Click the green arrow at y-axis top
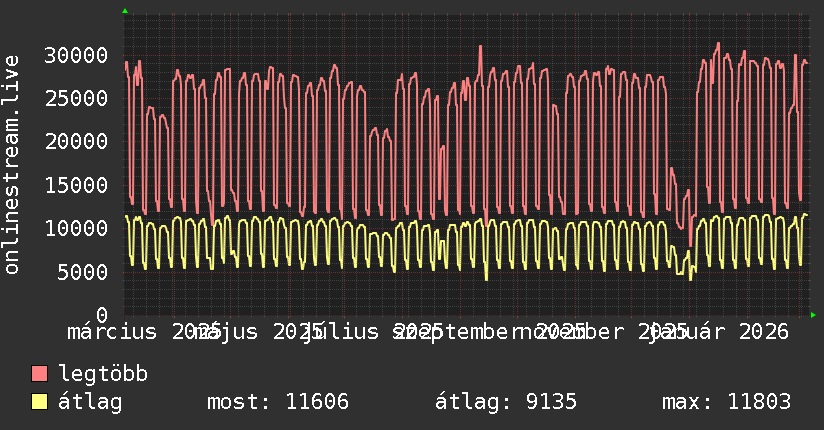The image size is (824, 430). (125, 11)
